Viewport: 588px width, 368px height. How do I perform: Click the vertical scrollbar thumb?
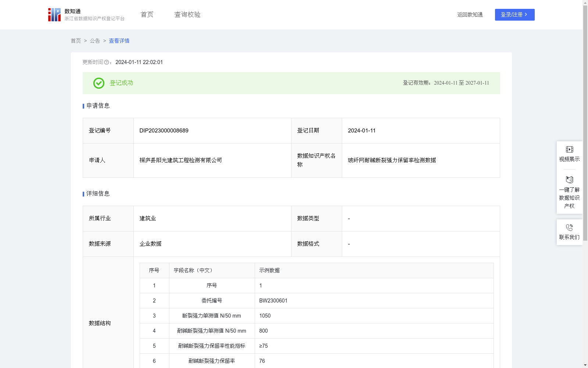(x=585, y=123)
